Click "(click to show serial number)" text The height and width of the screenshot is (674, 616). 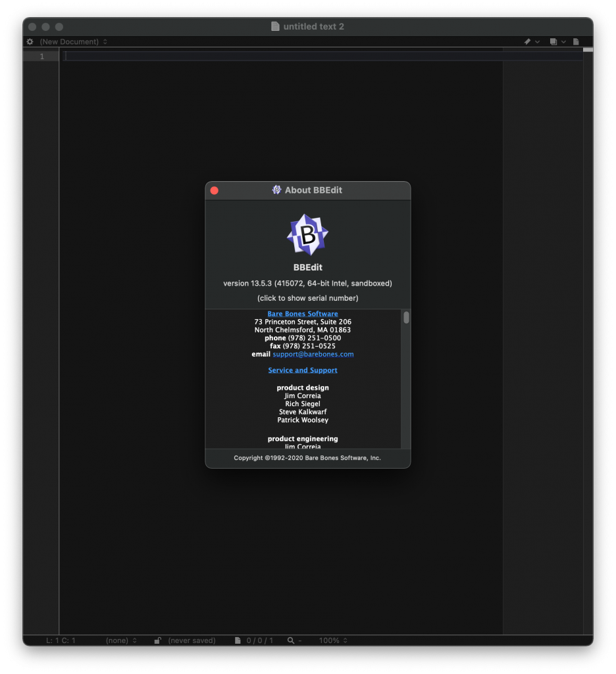click(308, 298)
